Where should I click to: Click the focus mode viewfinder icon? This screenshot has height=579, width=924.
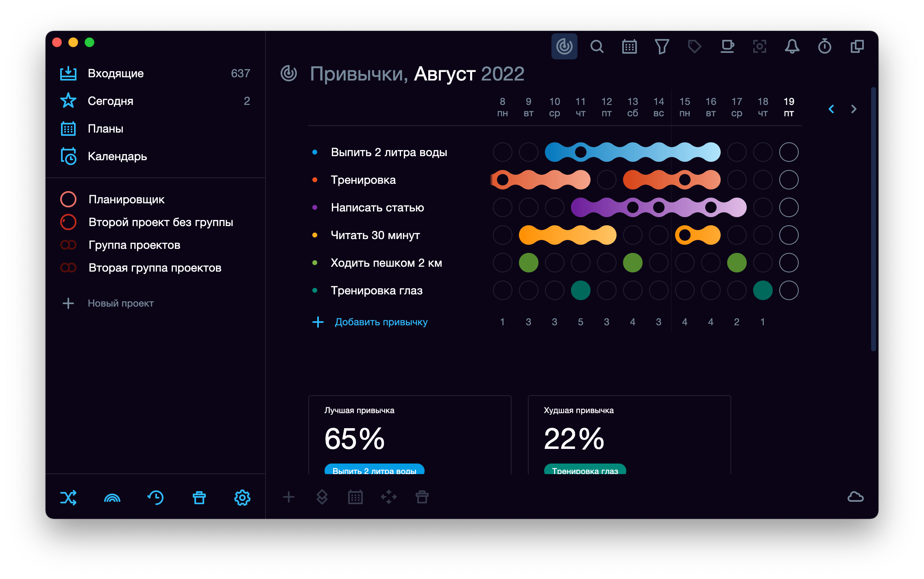[759, 46]
